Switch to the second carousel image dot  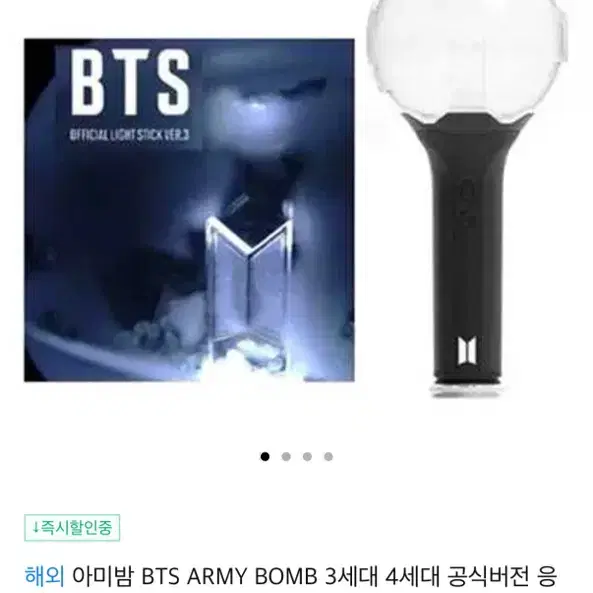click(286, 456)
